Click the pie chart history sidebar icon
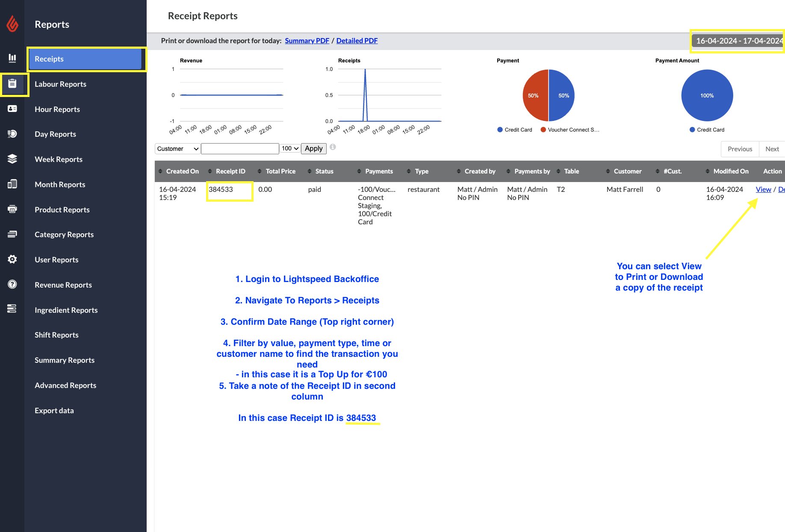Image resolution: width=785 pixels, height=532 pixels. click(x=12, y=134)
